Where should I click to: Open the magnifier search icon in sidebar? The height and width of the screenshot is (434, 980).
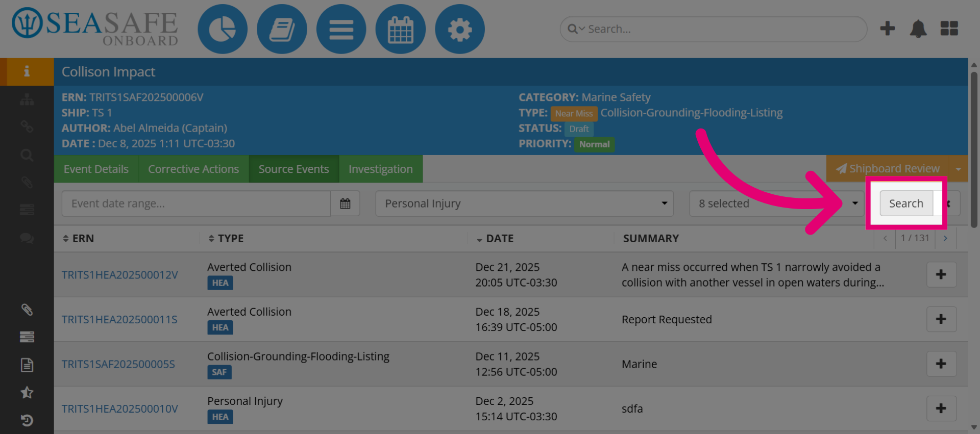click(x=27, y=155)
